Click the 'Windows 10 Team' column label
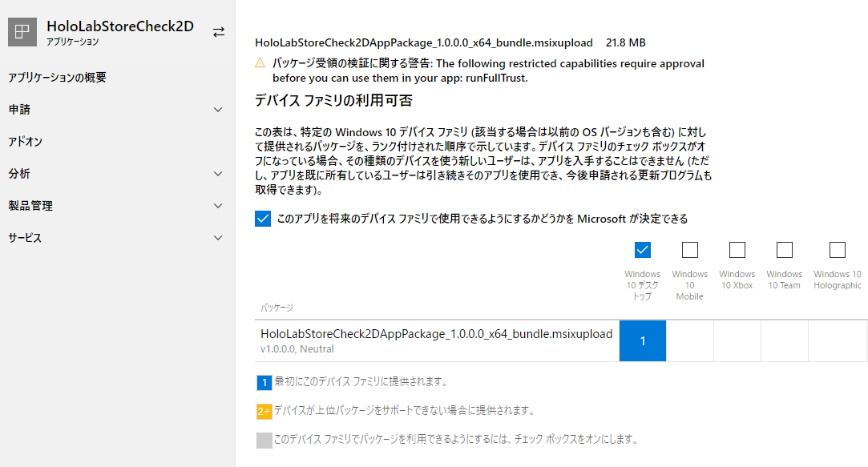 tap(785, 280)
